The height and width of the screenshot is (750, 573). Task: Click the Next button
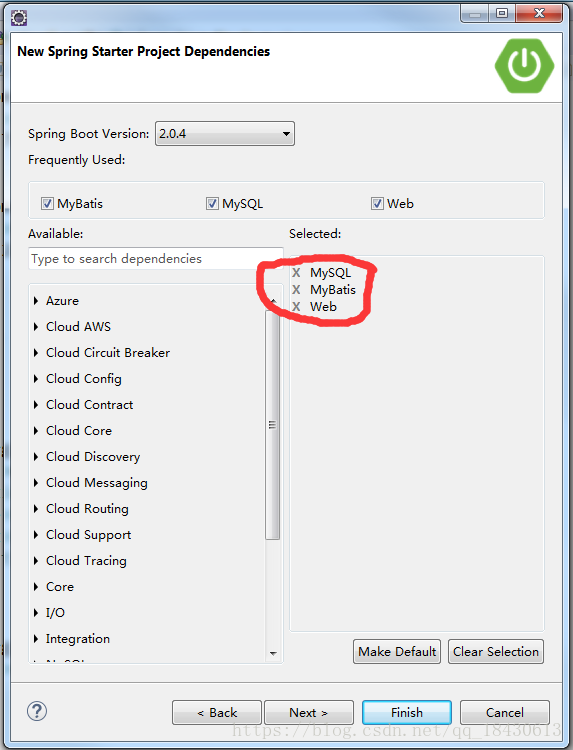[x=309, y=713]
